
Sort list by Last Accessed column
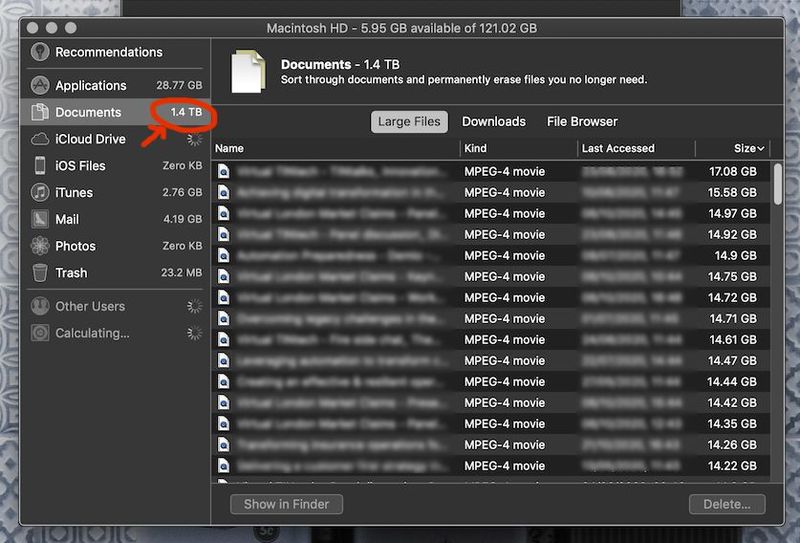coord(618,149)
